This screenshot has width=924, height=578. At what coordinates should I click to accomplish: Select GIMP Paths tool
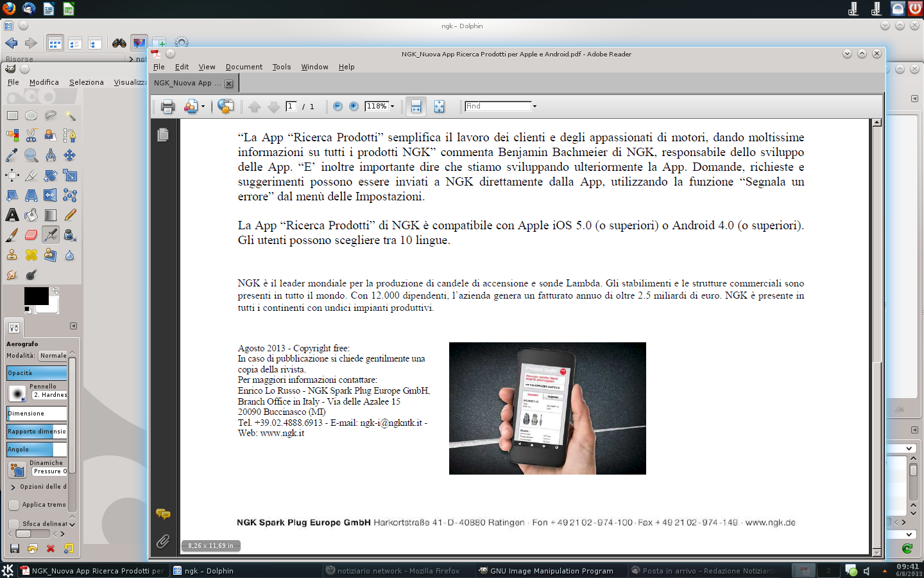pos(70,136)
